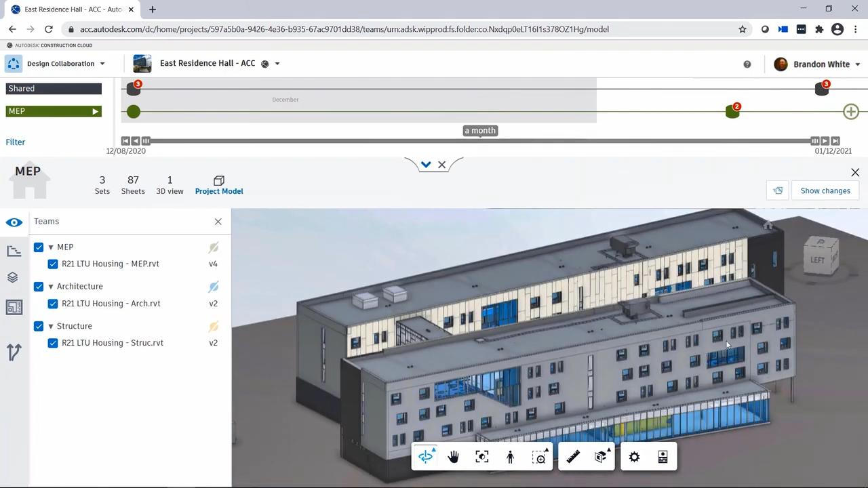This screenshot has height=488, width=868.
Task: Open the Brandon White user menu
Action: (818, 64)
